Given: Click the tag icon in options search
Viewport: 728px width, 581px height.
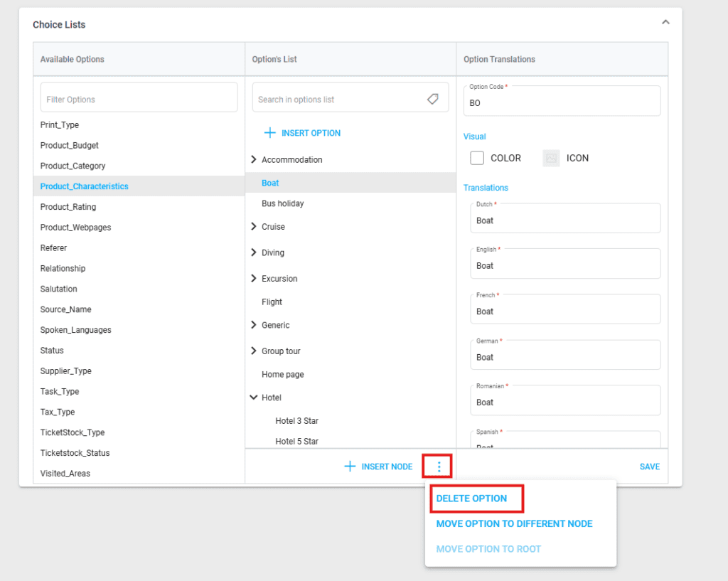Looking at the screenshot, I should (432, 100).
